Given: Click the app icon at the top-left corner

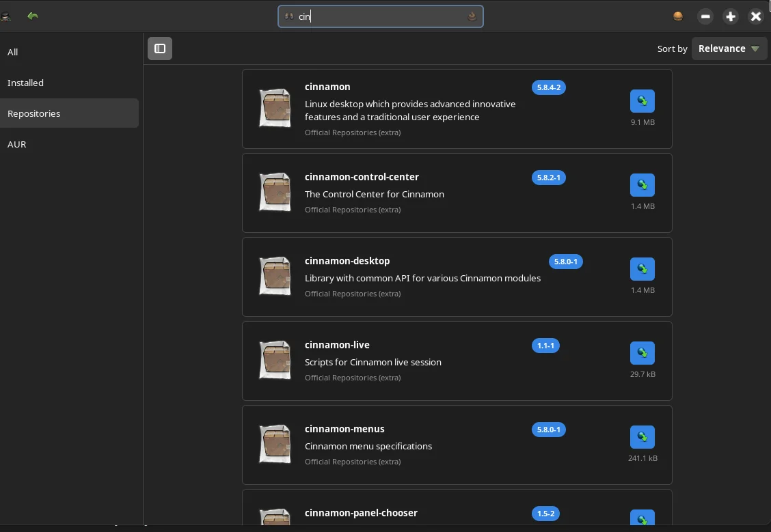Looking at the screenshot, I should (6, 16).
